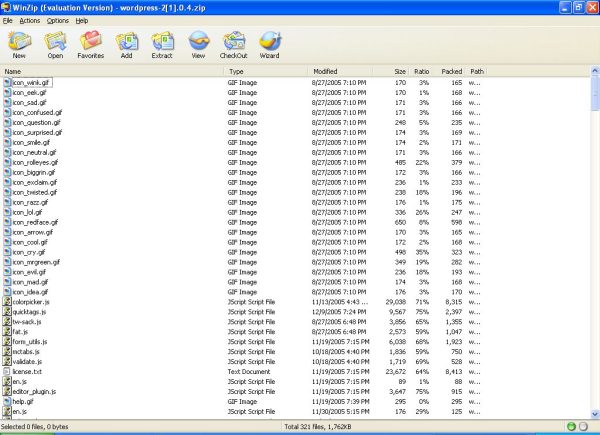Select file icon_exclaim.gif
600x435 pixels.
34,182
